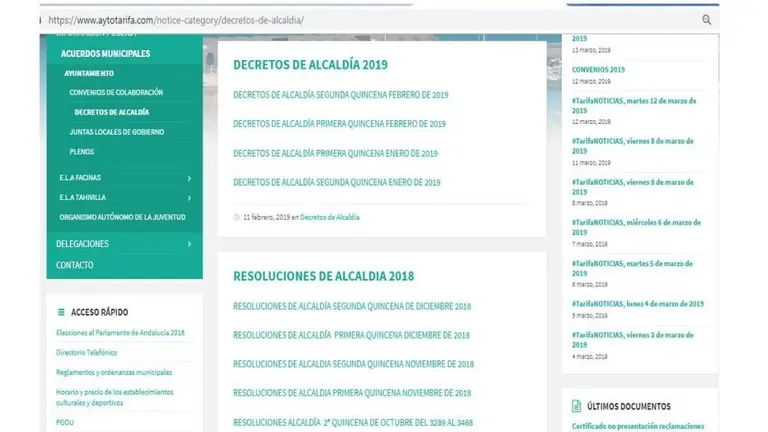Open Decretos Segunda Quincena Enero de 2019
Viewport: 768px width, 432px height.
tap(336, 182)
